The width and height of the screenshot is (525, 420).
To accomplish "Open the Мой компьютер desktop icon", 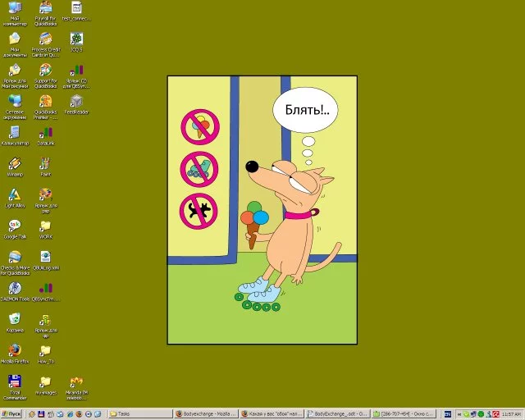I will coord(15,13).
